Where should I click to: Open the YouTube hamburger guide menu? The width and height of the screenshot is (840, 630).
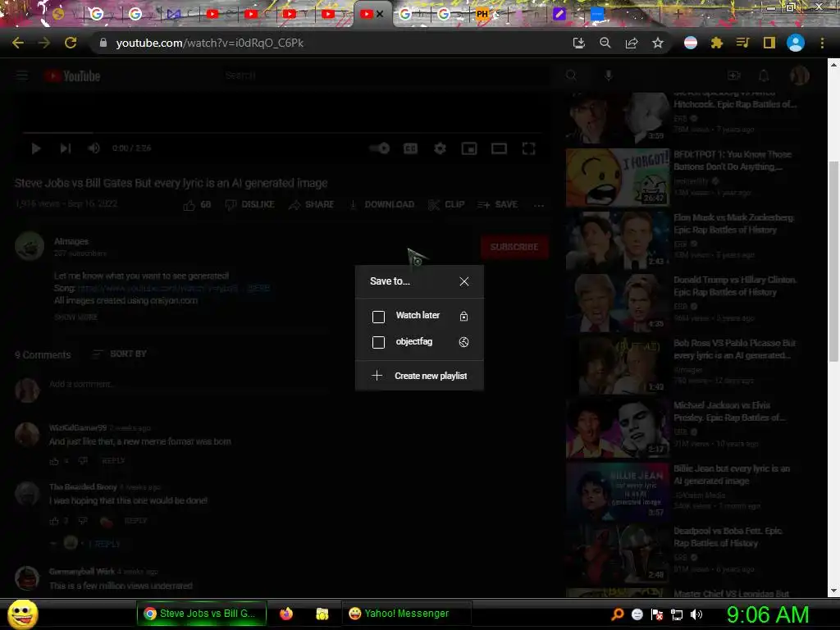pyautogui.click(x=22, y=76)
